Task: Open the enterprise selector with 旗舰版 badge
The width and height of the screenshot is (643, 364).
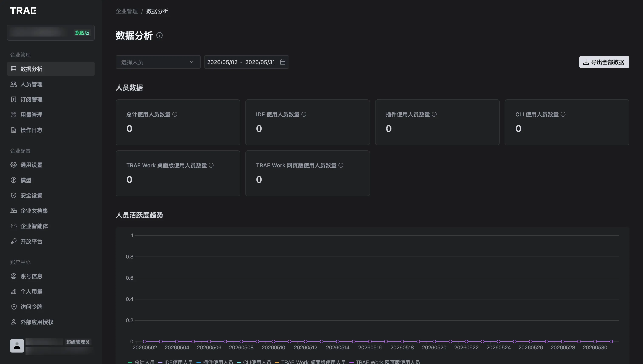Action: [x=51, y=32]
